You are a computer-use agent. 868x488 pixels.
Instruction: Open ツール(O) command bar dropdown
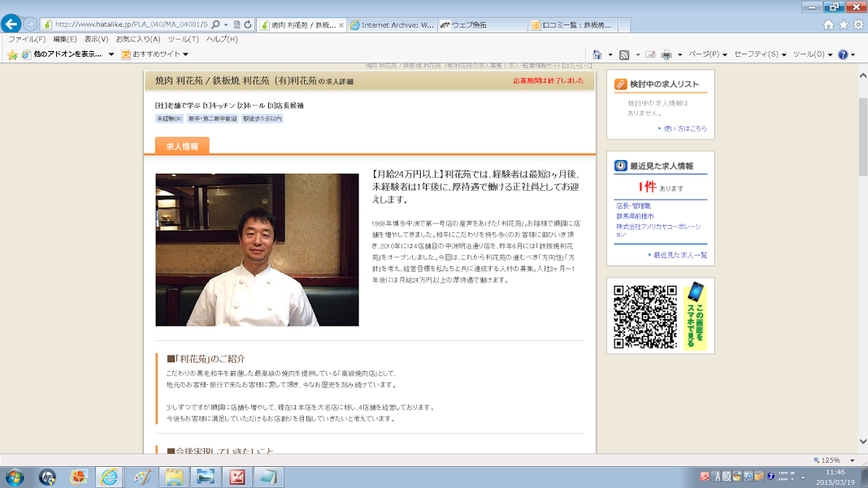[813, 54]
